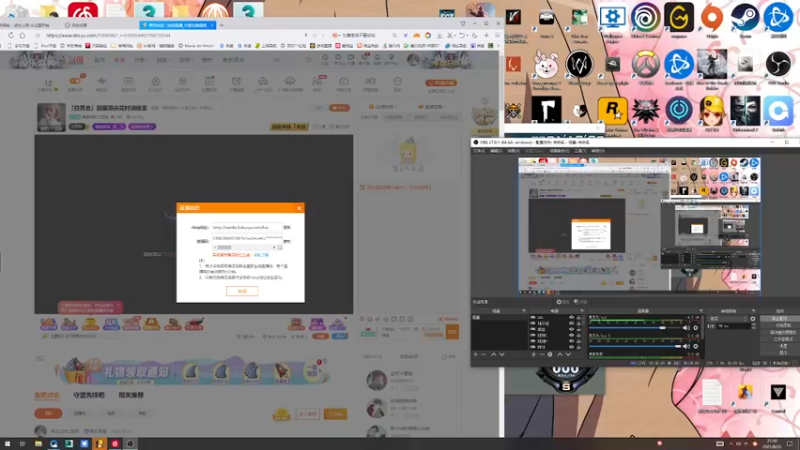Click Battle.net icon right of Steam

click(778, 18)
